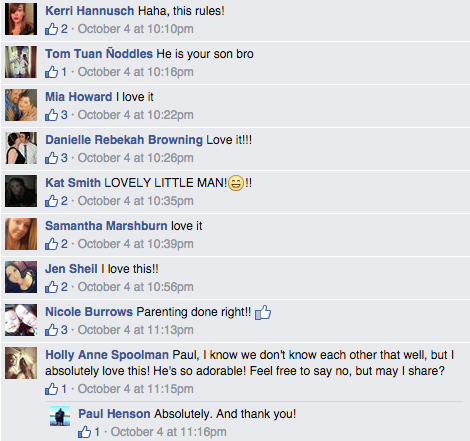Open Paul Henson's profile name link
Image resolution: width=470 pixels, height=441 pixels.
[114, 414]
